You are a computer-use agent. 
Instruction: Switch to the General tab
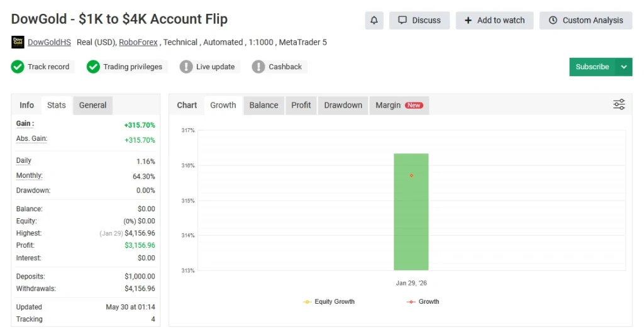[x=93, y=105]
